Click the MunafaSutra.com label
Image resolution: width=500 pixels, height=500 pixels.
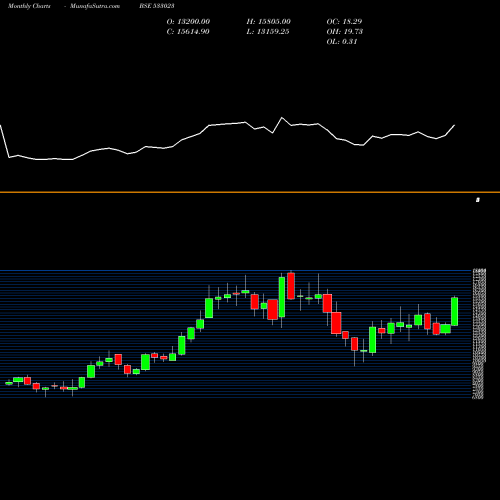tap(95, 6)
